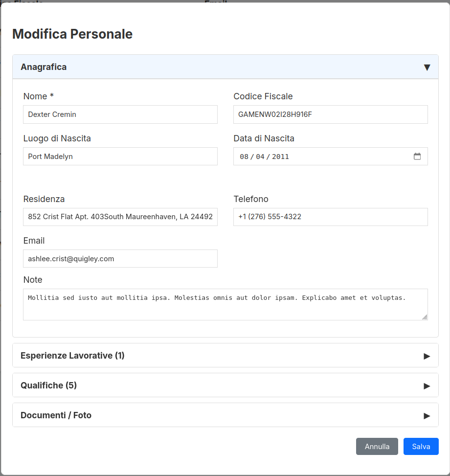Click the arrow beside Esperienze Lavorative
Viewport: 450px width, 476px height.
[427, 356]
